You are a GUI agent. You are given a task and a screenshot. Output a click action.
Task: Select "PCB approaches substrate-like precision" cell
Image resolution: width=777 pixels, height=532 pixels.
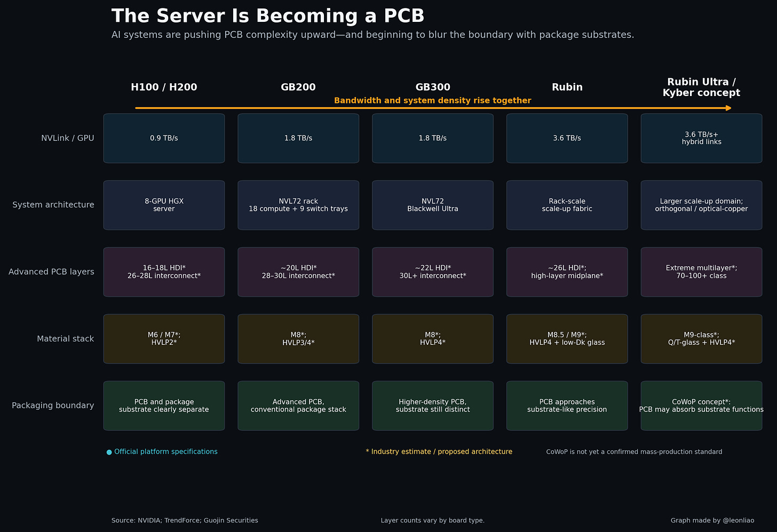(x=567, y=406)
